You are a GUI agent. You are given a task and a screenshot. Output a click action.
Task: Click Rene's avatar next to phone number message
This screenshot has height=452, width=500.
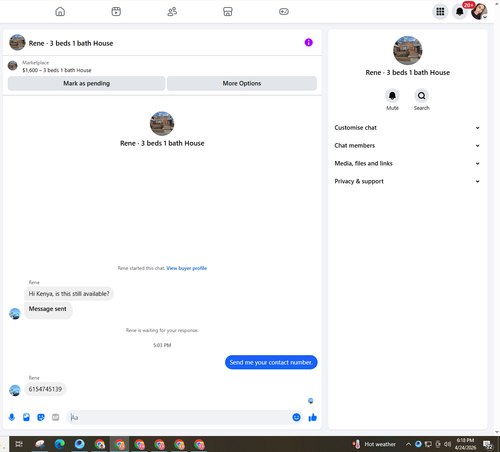(x=15, y=390)
